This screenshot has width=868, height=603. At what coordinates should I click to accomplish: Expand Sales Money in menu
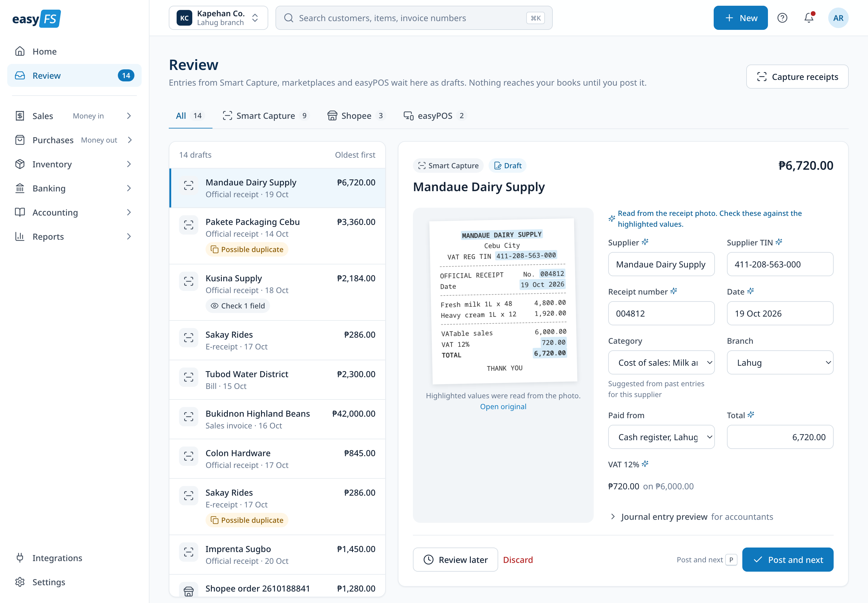pyautogui.click(x=74, y=116)
